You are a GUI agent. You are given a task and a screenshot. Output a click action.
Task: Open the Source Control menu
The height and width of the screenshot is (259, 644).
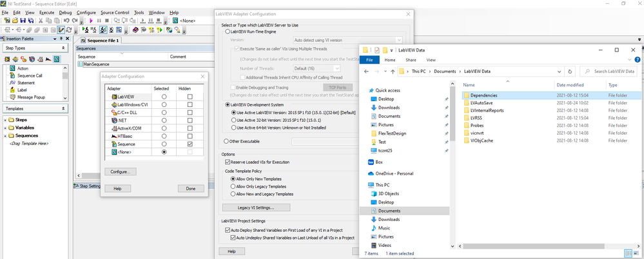[115, 13]
